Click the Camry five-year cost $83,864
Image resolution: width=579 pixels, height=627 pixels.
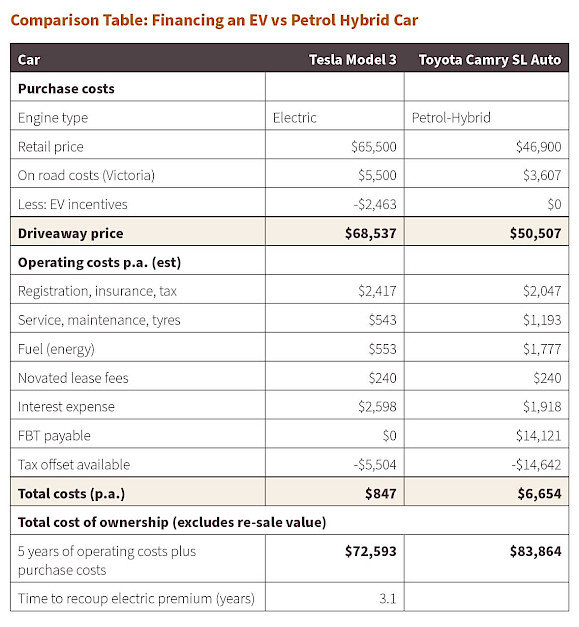535,551
